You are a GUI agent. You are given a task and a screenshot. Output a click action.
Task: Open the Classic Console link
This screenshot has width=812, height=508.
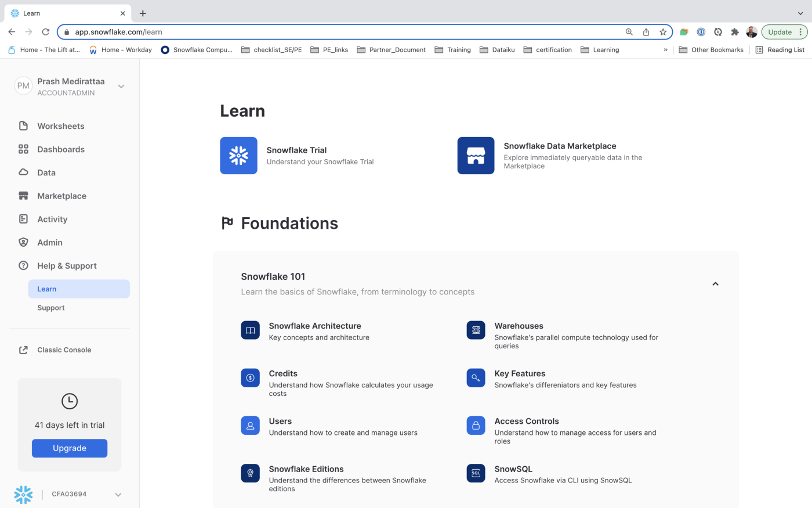tap(64, 350)
